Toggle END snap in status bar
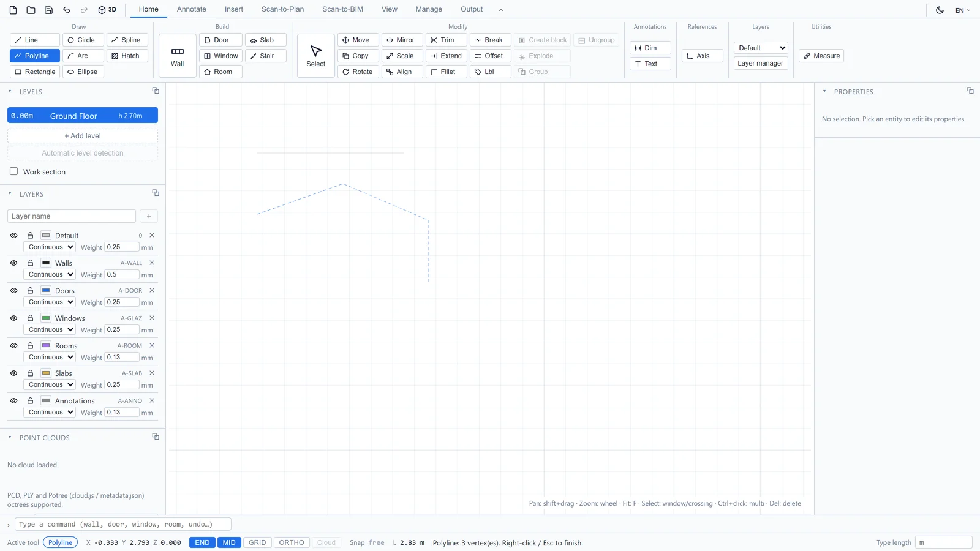The image size is (980, 551). click(x=202, y=542)
